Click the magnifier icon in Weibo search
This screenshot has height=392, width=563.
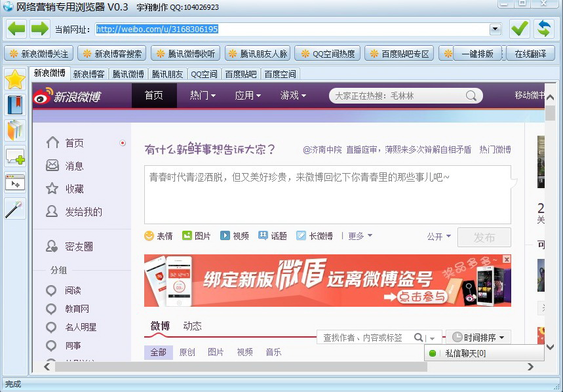point(471,96)
